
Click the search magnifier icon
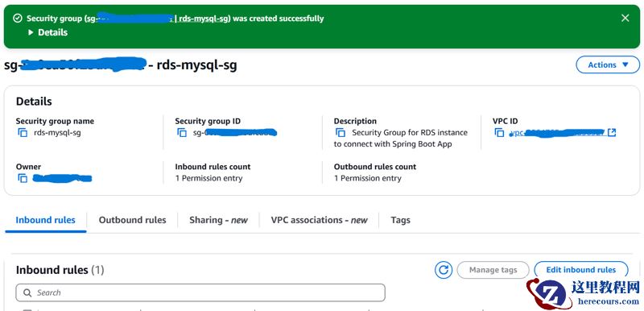[x=27, y=293]
